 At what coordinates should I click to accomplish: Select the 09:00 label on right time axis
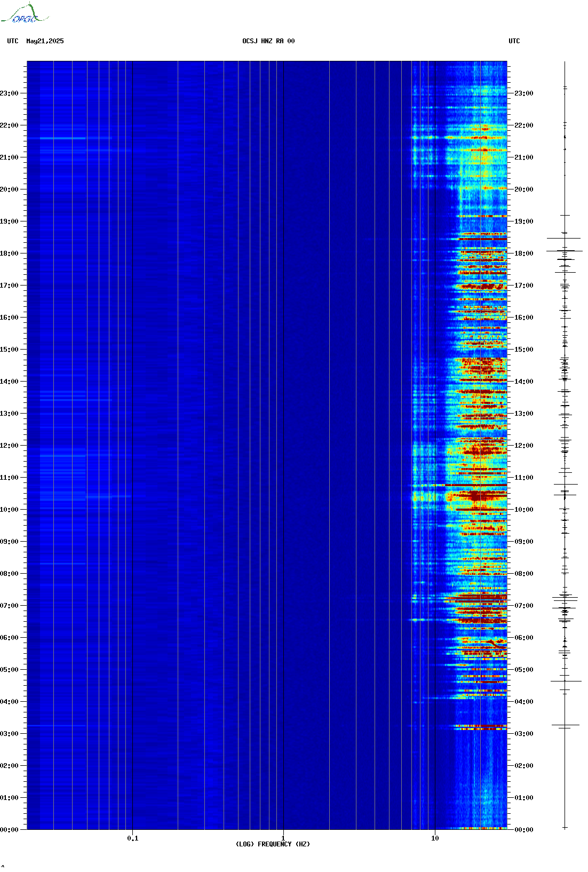524,542
